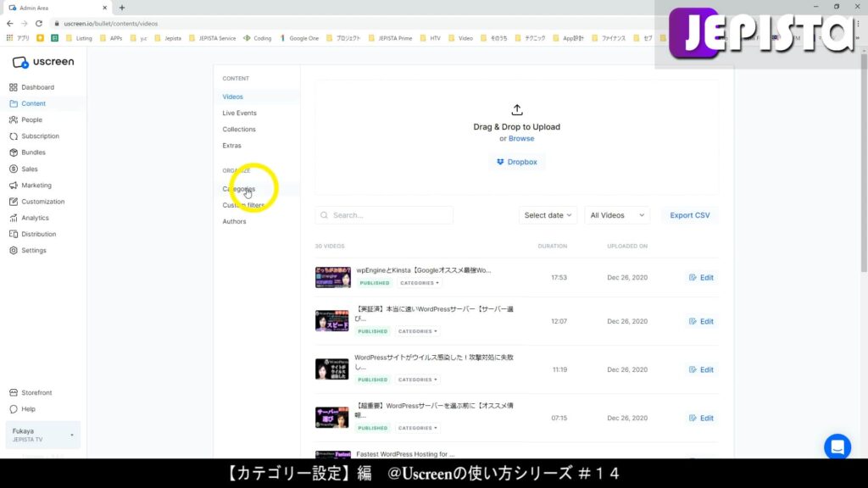868x488 pixels.
Task: Edit the 【超重要】 WordPressサーバー video
Action: click(x=701, y=419)
